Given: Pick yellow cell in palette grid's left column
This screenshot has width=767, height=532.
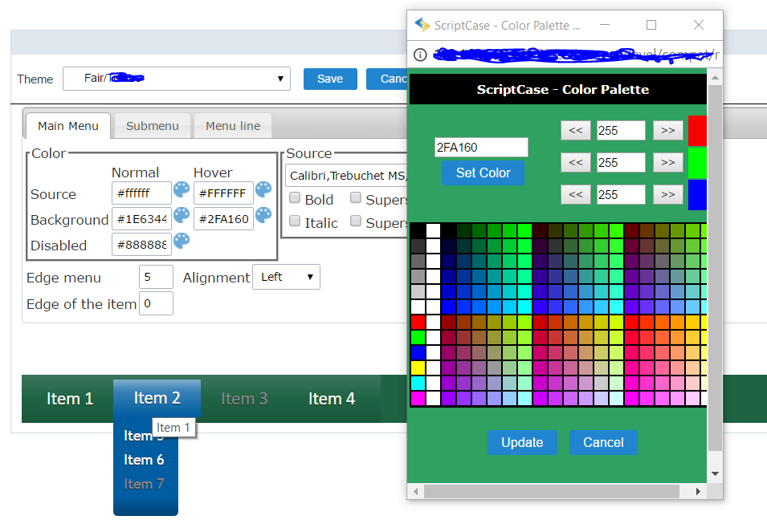Looking at the screenshot, I should pos(418,368).
